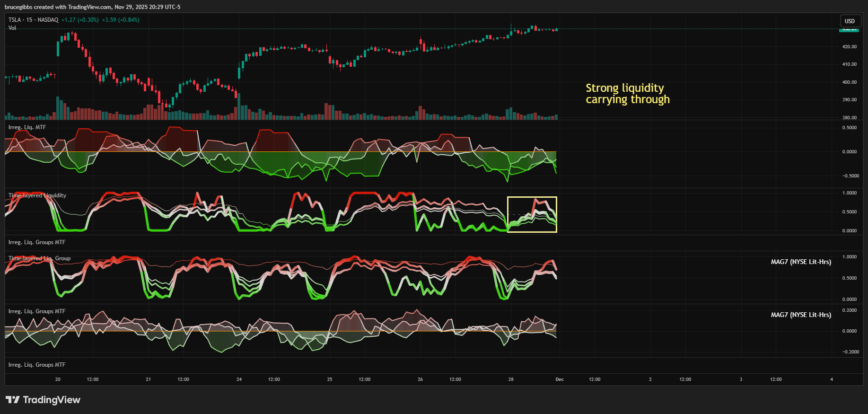
Task: Click the 380.00 price level on the price axis
Action: (x=849, y=117)
